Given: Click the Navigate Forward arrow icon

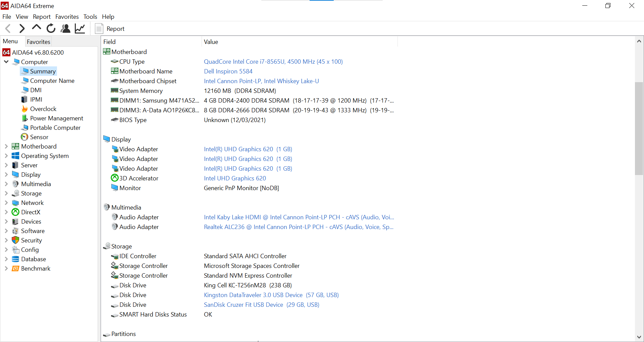Looking at the screenshot, I should [x=22, y=28].
